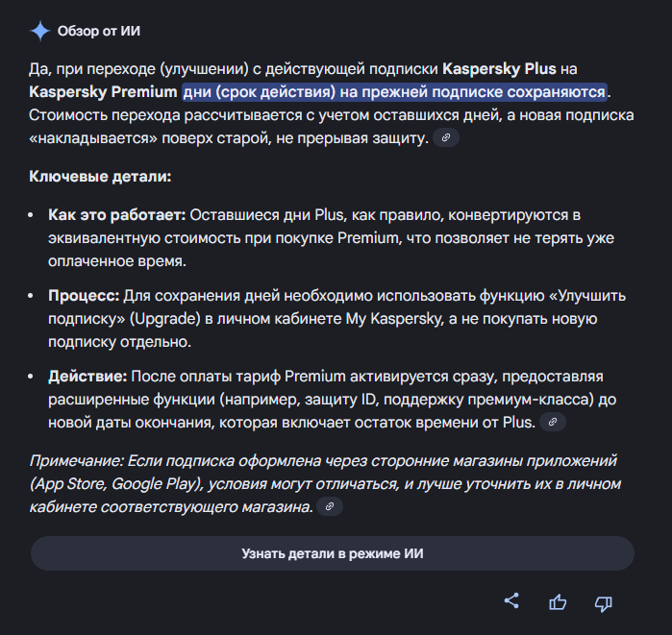Viewport: 672px width, 635px height.
Task: Like the answer with thumbs up
Action: pyautogui.click(x=558, y=602)
